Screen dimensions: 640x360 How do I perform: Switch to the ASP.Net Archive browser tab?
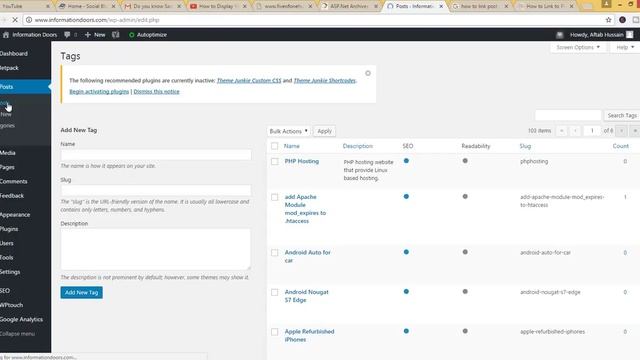(349, 6)
